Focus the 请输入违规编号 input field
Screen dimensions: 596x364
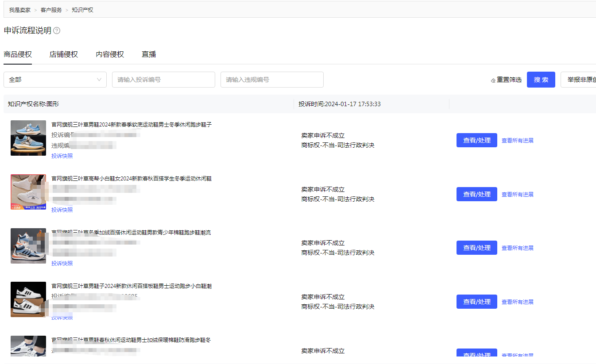coord(272,80)
